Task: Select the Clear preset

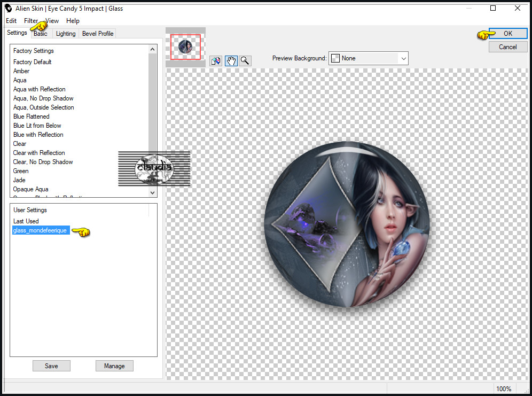Action: 20,144
